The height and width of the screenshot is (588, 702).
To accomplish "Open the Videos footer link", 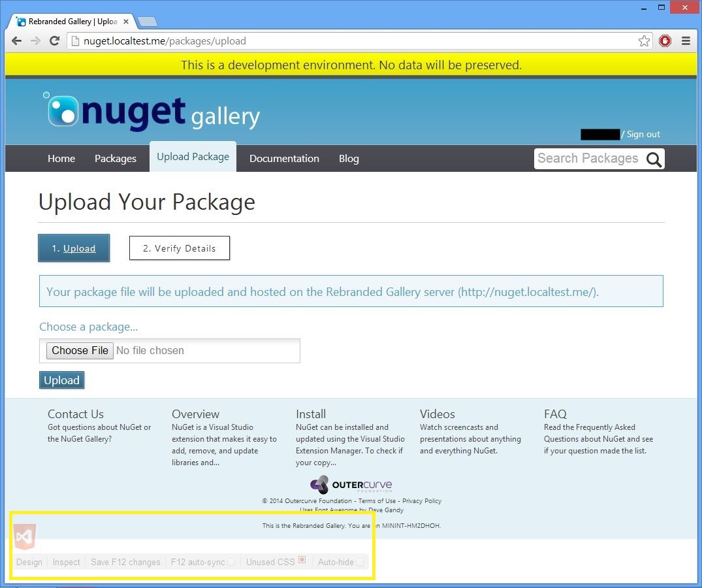I will click(438, 414).
